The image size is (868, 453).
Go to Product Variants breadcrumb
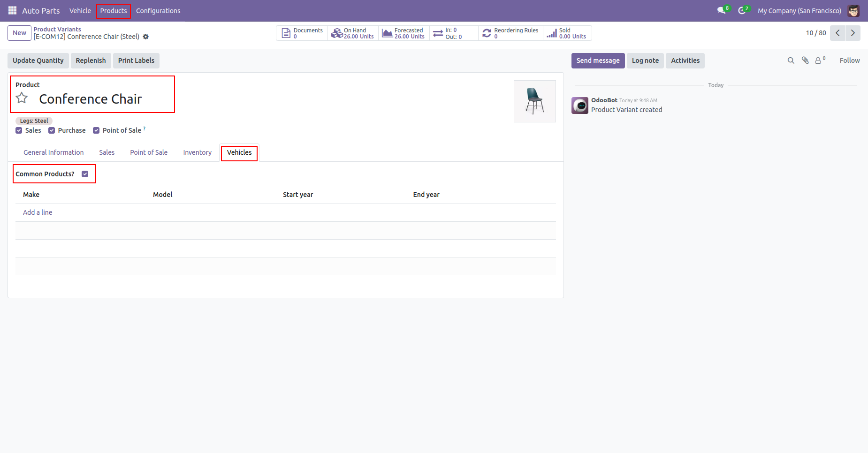[x=57, y=29]
